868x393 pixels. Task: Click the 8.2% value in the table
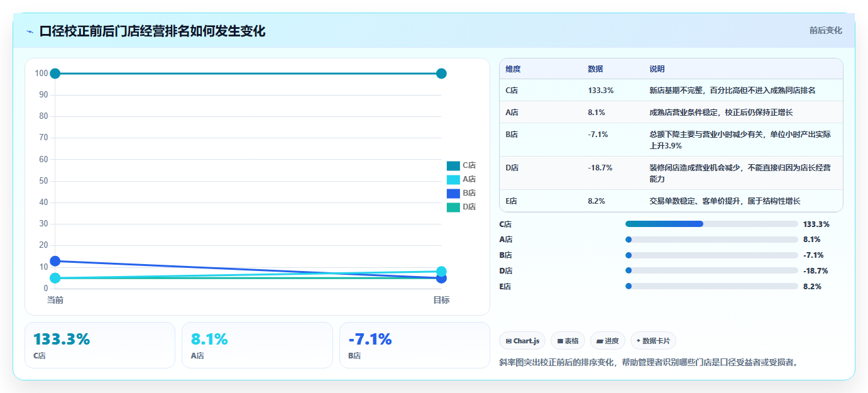tap(596, 201)
